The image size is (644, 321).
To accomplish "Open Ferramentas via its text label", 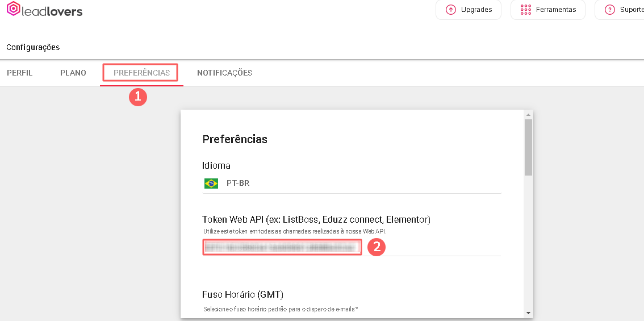I will point(556,10).
